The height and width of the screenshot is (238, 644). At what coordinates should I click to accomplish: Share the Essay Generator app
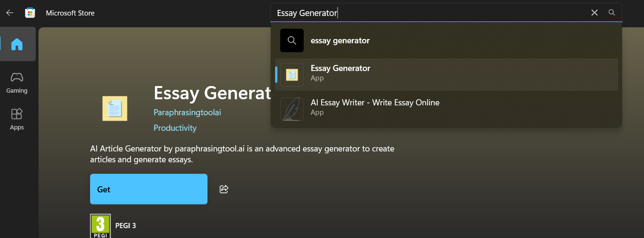[224, 189]
